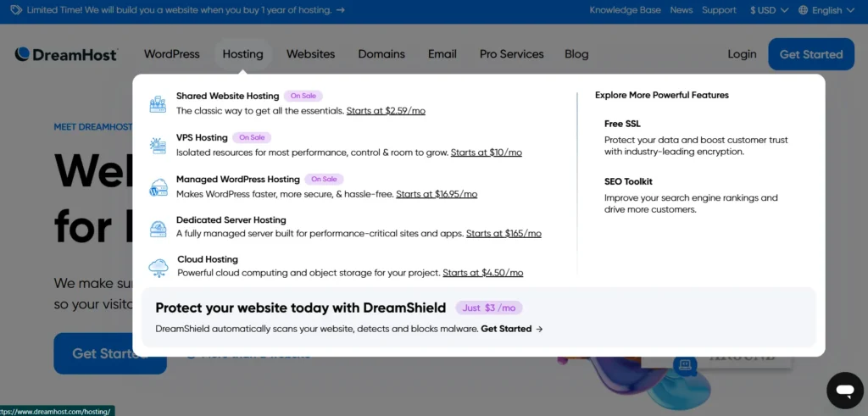Click the DreamHost logo
Viewport: 868px width, 416px height.
coord(66,54)
